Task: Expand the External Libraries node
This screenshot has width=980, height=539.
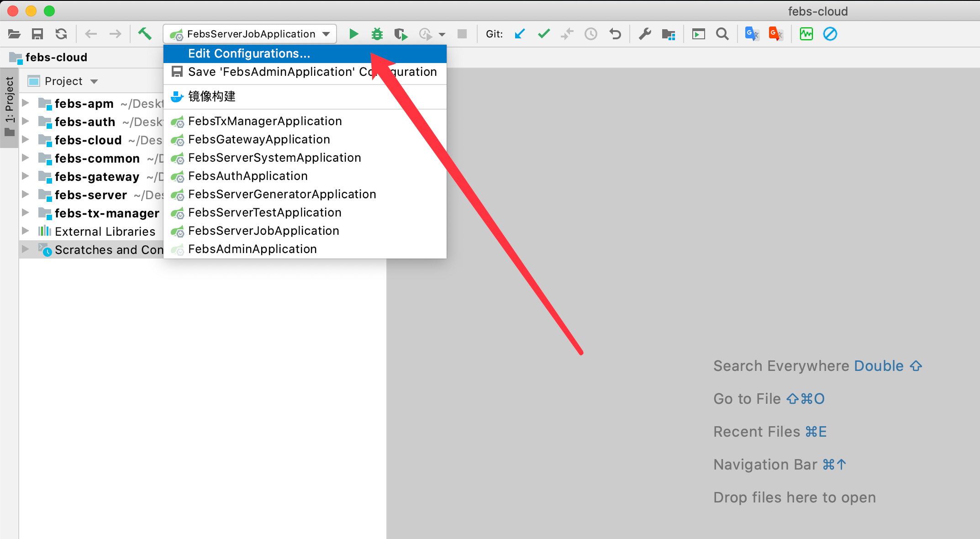Action: point(26,231)
